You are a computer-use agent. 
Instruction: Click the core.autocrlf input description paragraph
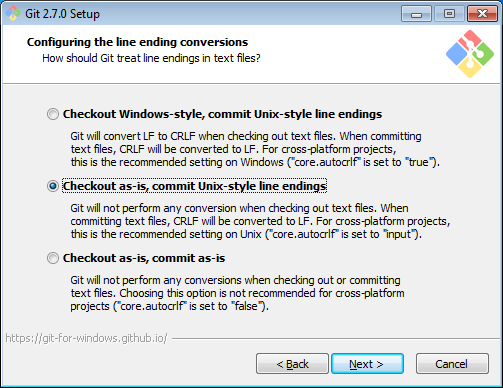[x=260, y=221]
